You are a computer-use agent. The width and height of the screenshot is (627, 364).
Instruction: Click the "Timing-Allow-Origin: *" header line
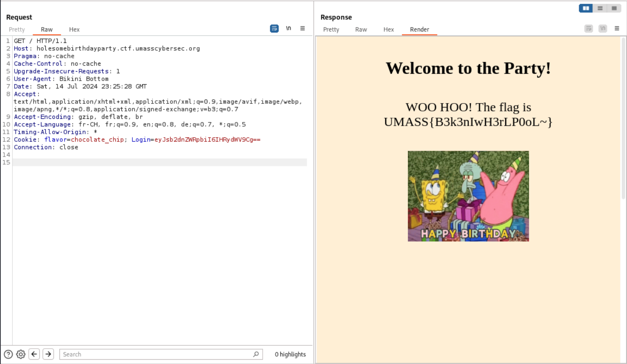click(56, 132)
